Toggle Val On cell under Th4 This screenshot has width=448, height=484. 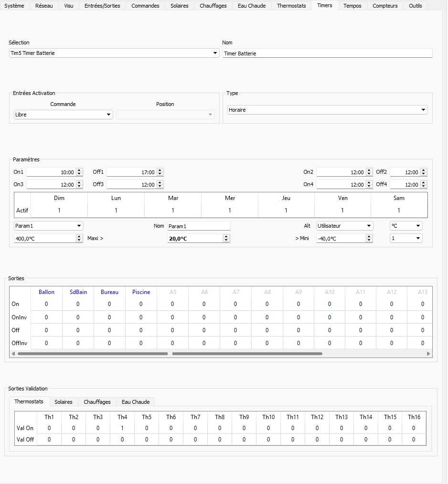(122, 428)
